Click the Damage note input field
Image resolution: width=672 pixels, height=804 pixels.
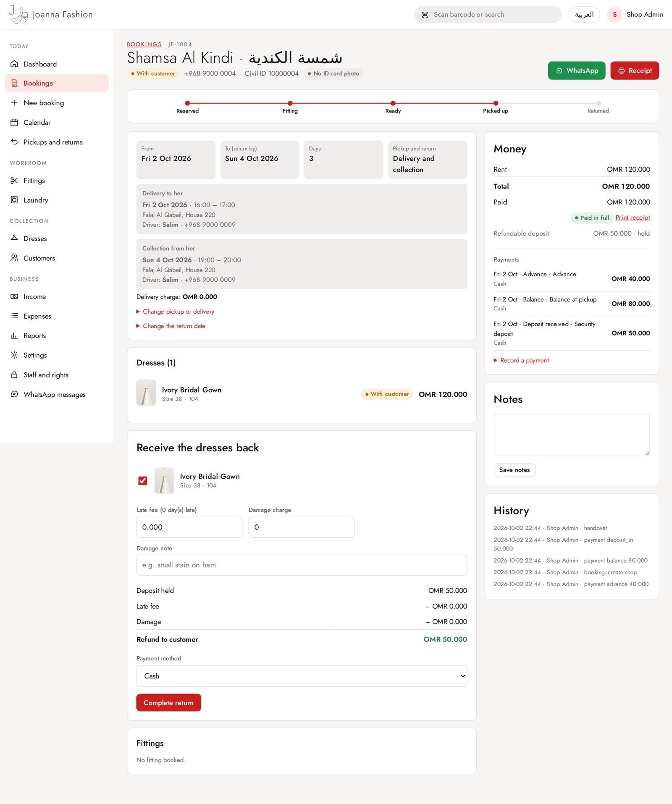click(302, 565)
